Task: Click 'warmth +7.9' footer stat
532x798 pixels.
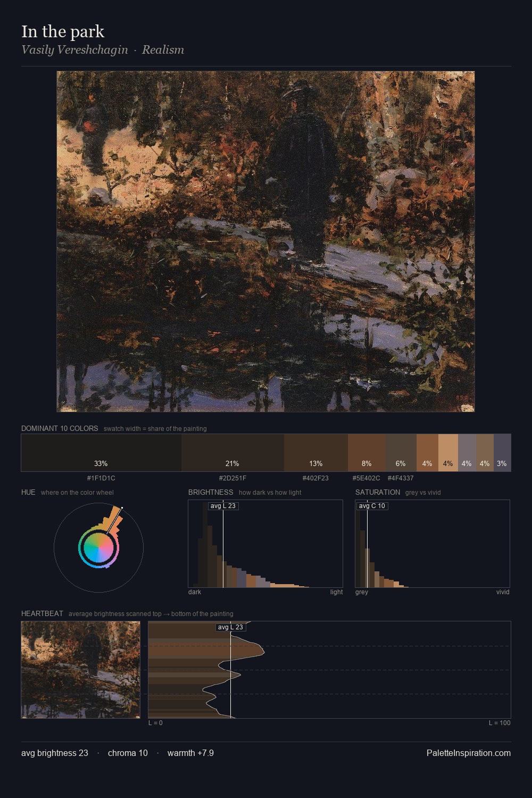Action: tap(190, 753)
